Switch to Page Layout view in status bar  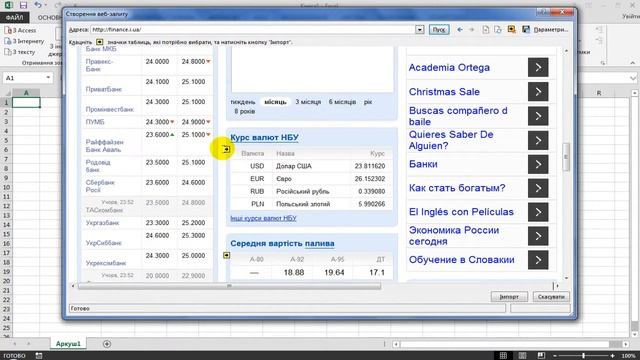[x=522, y=356]
